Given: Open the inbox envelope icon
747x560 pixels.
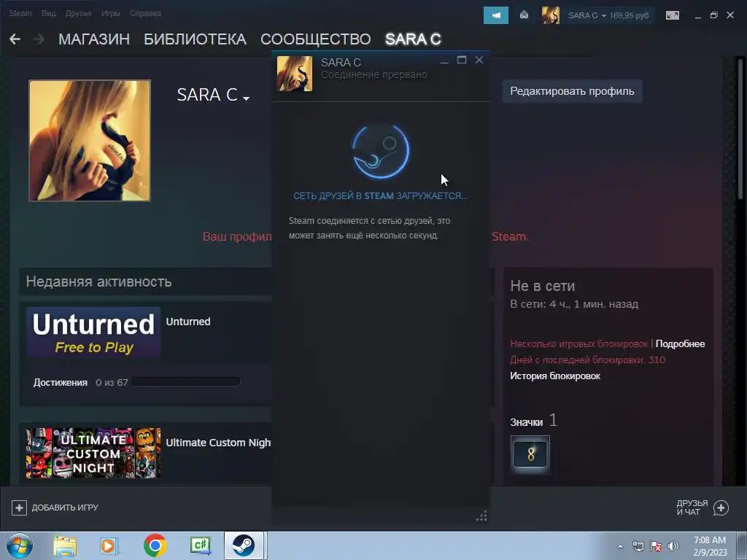Looking at the screenshot, I should [524, 15].
